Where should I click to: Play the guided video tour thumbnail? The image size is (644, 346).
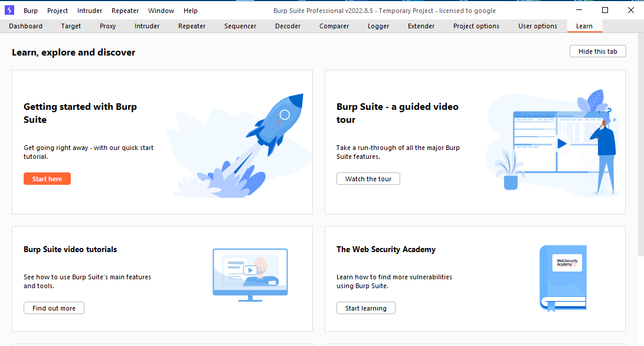562,144
